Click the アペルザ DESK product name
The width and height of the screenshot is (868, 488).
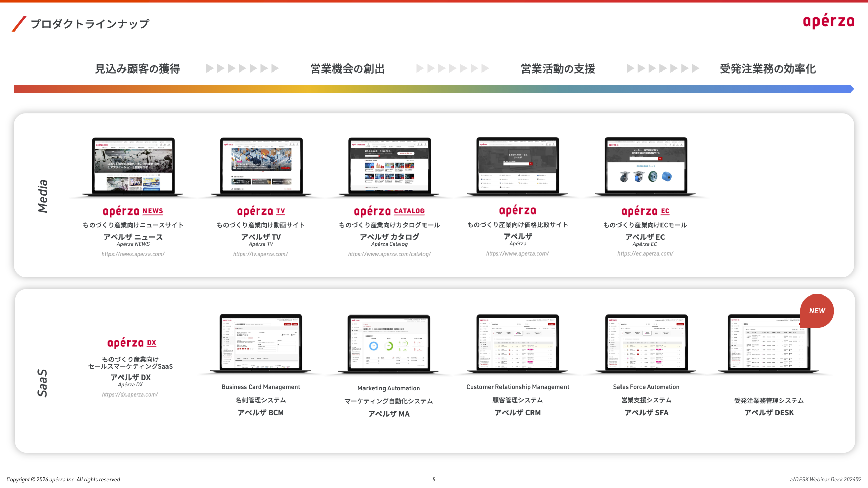coord(769,412)
